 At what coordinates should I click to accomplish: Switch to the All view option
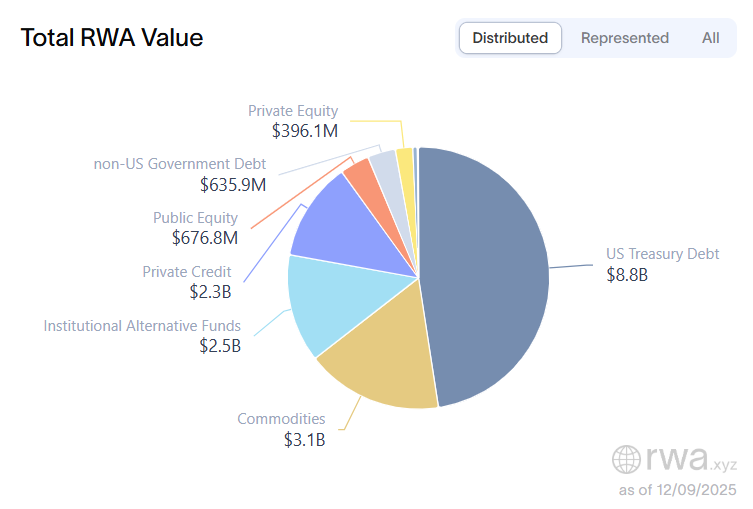[710, 38]
